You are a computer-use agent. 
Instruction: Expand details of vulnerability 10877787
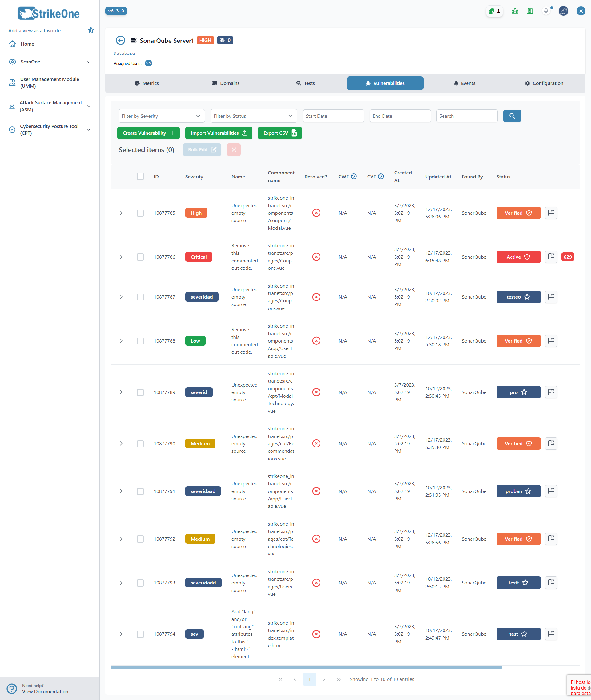[x=121, y=296]
